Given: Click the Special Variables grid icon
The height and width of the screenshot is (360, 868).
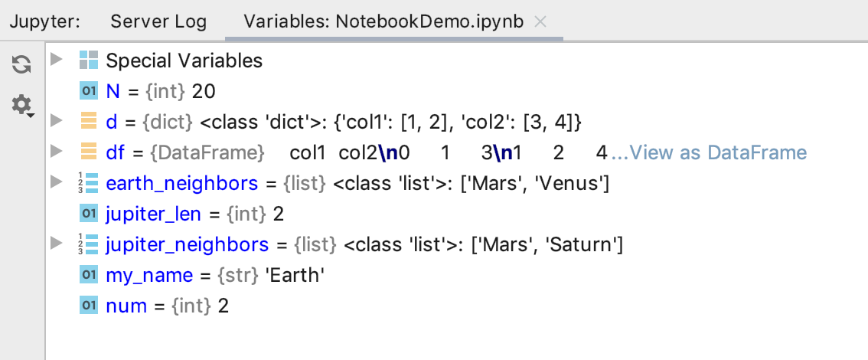Looking at the screenshot, I should click(89, 60).
